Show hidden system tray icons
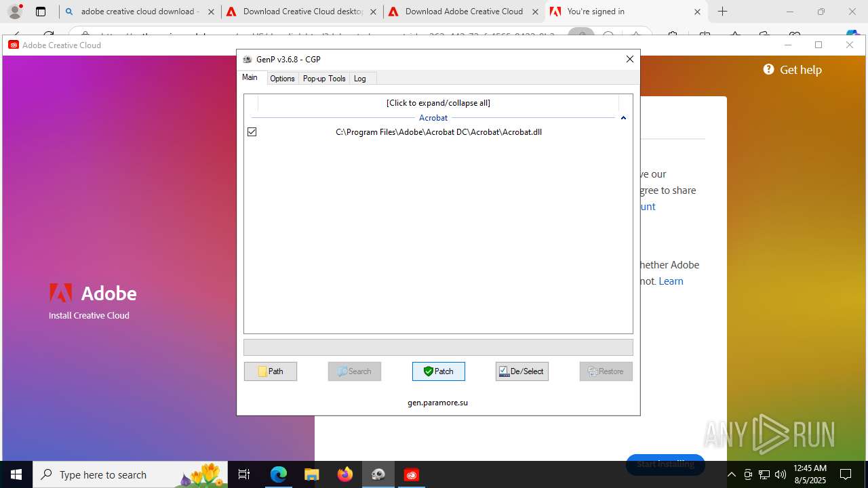The width and height of the screenshot is (868, 488). coord(732,474)
